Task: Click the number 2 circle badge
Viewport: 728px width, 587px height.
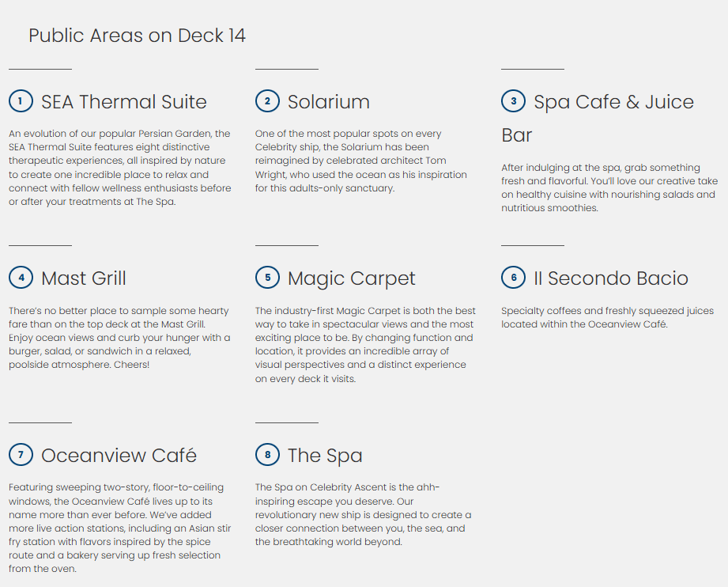Action: [x=267, y=101]
